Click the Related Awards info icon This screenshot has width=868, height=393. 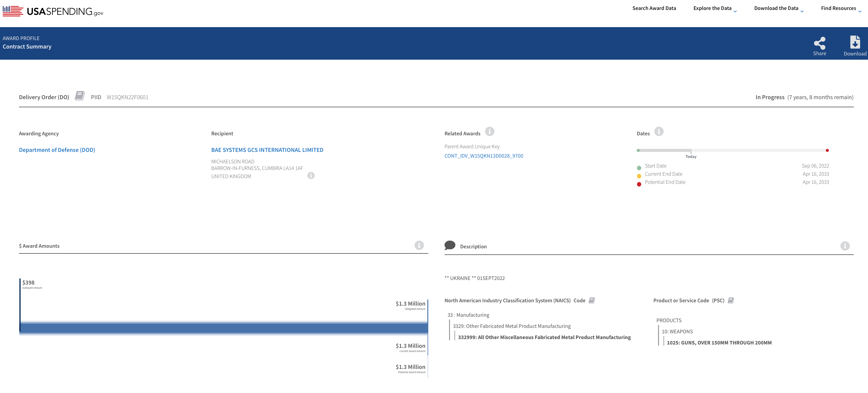[x=489, y=131]
